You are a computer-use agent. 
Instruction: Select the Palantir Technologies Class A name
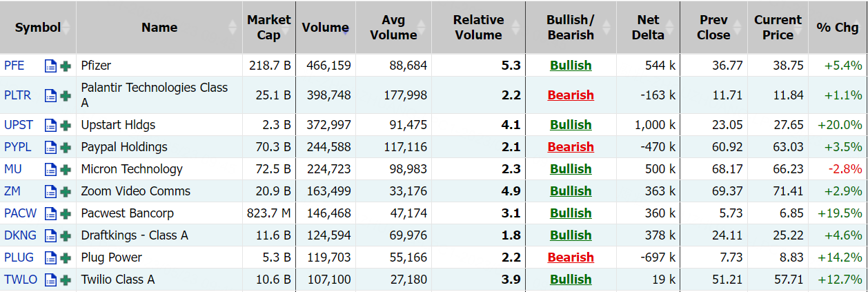[155, 95]
